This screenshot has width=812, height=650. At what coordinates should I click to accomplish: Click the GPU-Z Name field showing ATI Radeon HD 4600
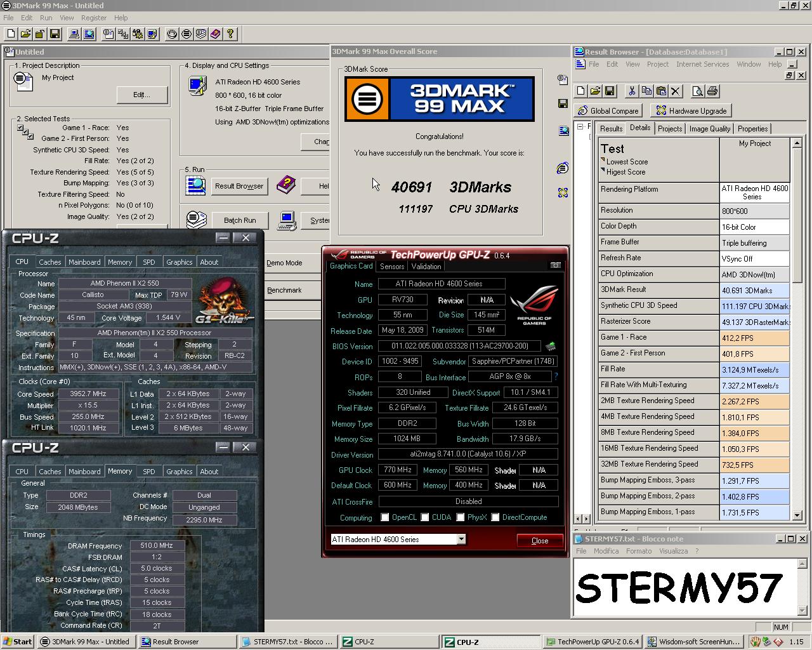coord(442,284)
